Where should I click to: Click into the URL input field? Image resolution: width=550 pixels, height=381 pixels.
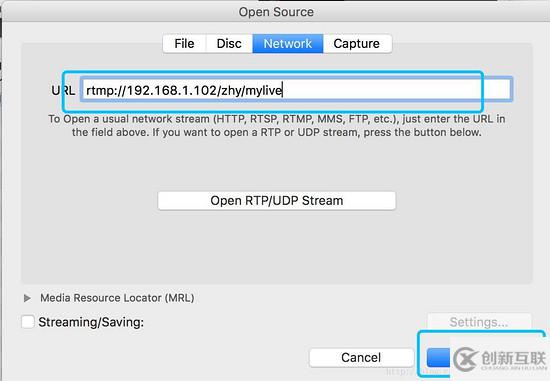point(296,90)
